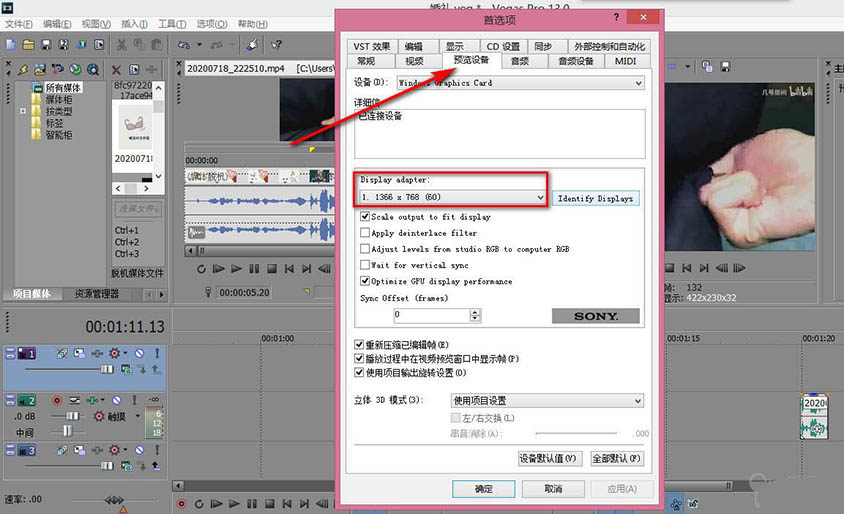Enable Apply deinterlace filter checkbox
The height and width of the screenshot is (514, 844).
point(365,233)
